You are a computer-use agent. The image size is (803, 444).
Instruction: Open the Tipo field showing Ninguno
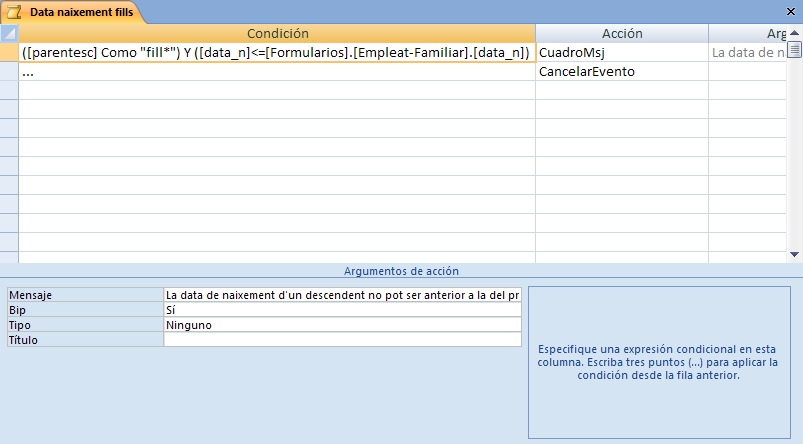click(342, 325)
